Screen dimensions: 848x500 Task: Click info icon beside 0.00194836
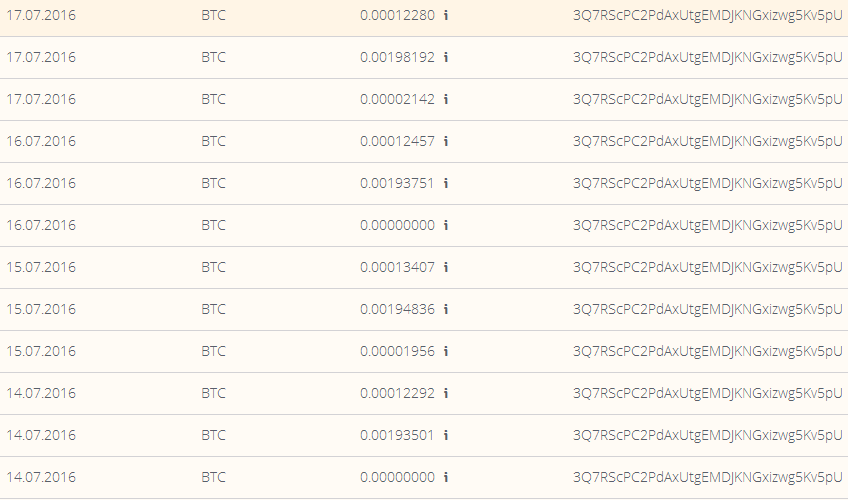coord(446,309)
